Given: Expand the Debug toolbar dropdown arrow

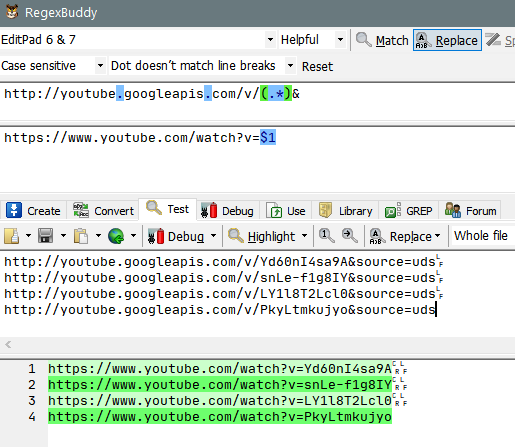Looking at the screenshot, I should coord(214,236).
